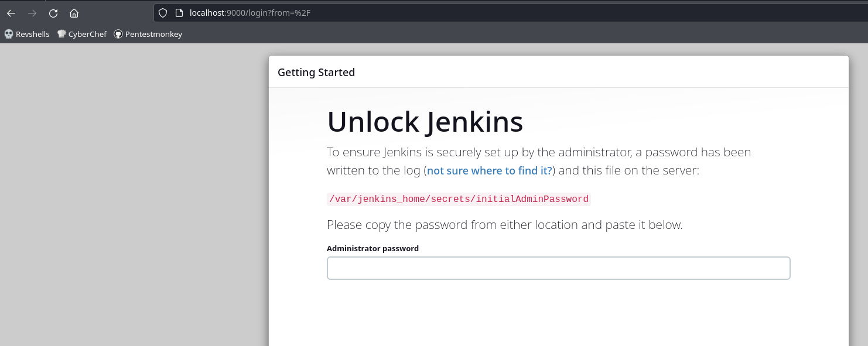Click the 'Please copy the password' instruction text
This screenshot has width=868, height=346.
505,225
